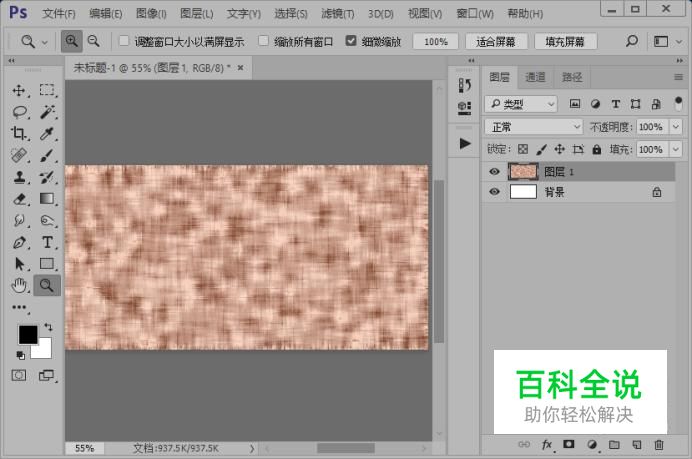692x459 pixels.
Task: Choose the Zoom Out mode button
Action: click(x=94, y=41)
